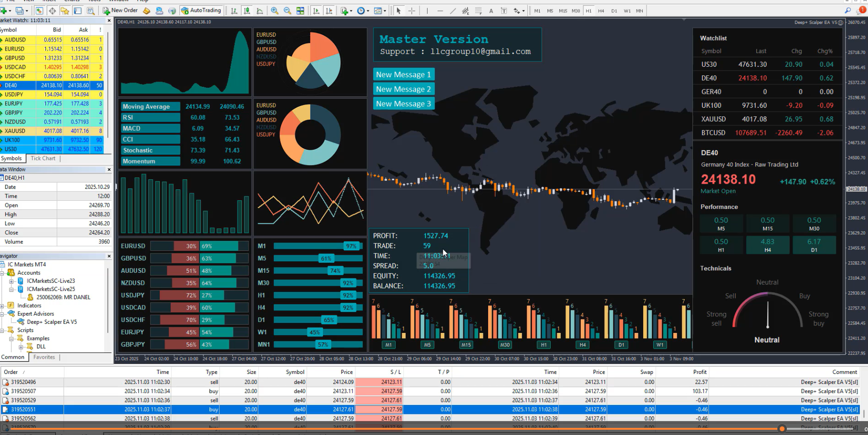The image size is (868, 435).
Task: Open the search magnifier icon
Action: tap(847, 10)
